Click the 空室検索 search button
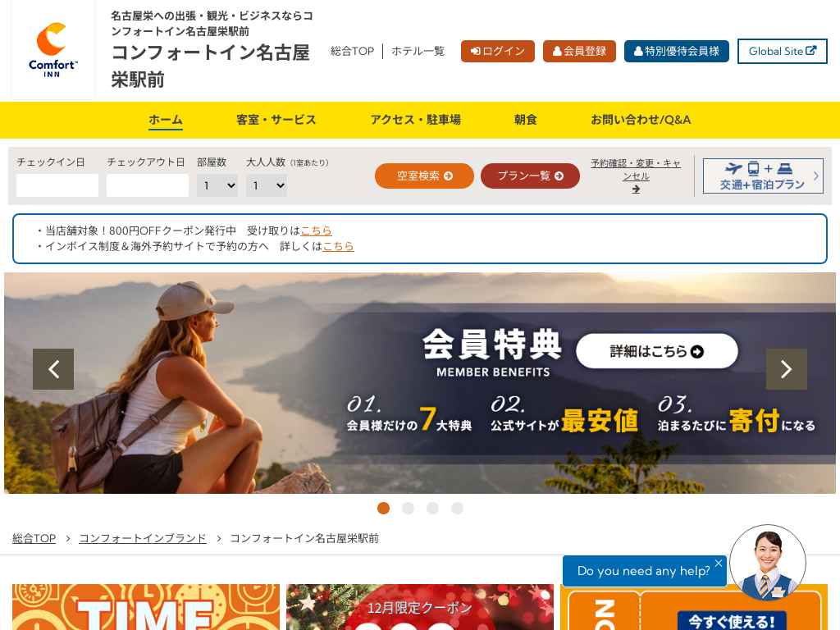The width and height of the screenshot is (840, 630). coord(424,176)
